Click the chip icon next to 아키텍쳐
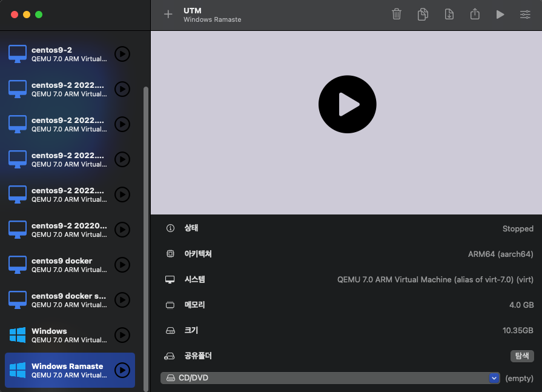This screenshot has width=542, height=392. click(170, 254)
